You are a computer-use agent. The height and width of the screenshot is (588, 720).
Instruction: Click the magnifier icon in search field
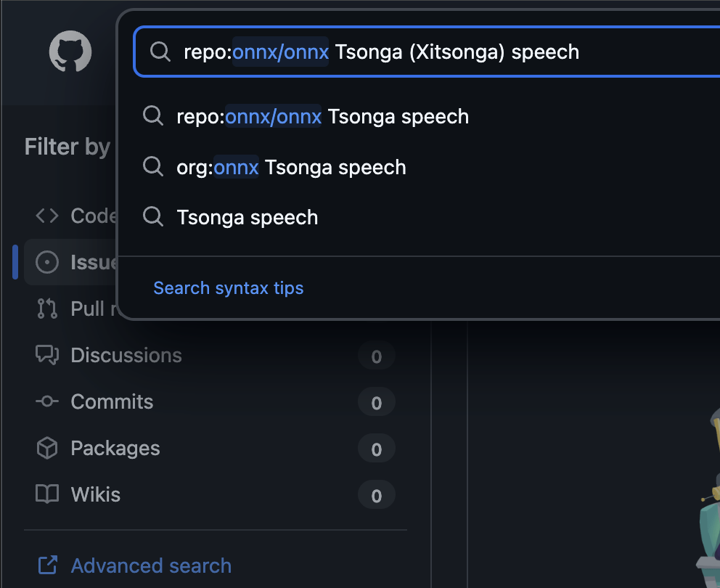[159, 52]
